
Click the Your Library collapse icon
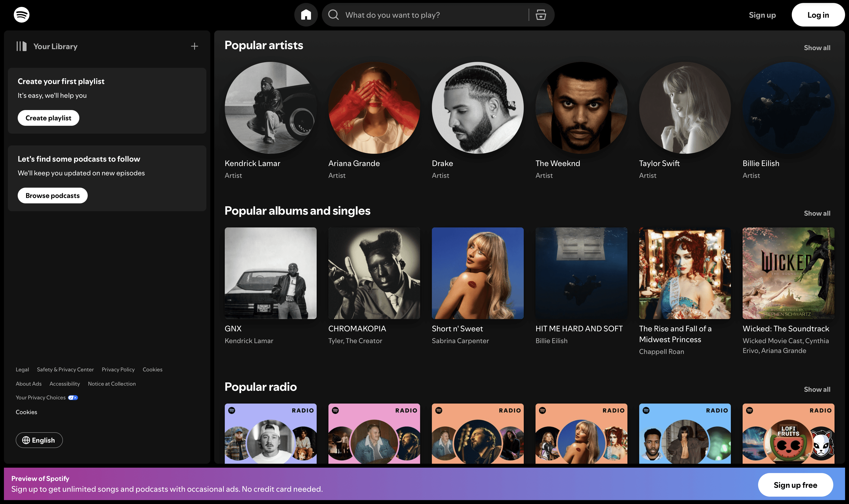(x=21, y=46)
